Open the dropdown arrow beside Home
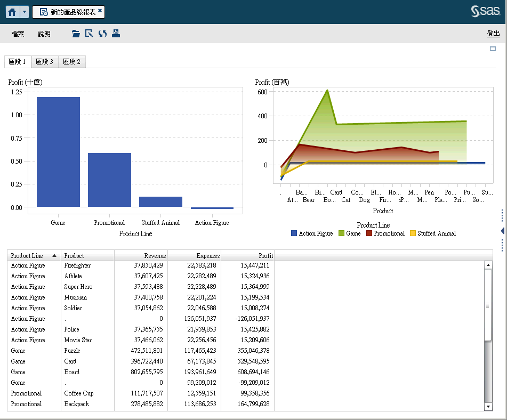The image size is (507, 420). (x=25, y=12)
